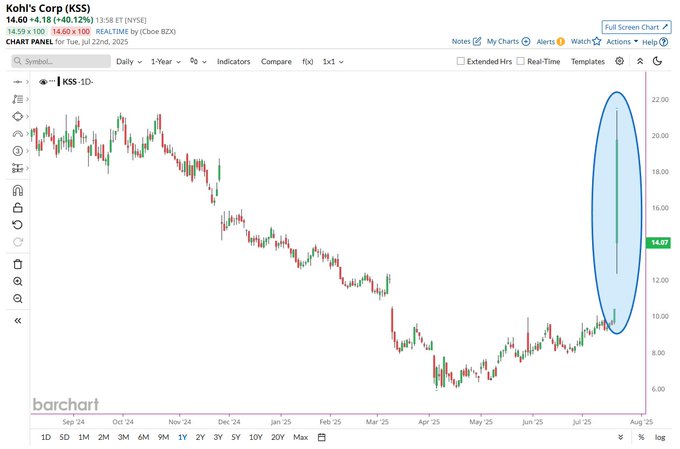Image resolution: width=680 pixels, height=449 pixels.
Task: Collapse the toolbar with double chevron up
Action: 640,61
